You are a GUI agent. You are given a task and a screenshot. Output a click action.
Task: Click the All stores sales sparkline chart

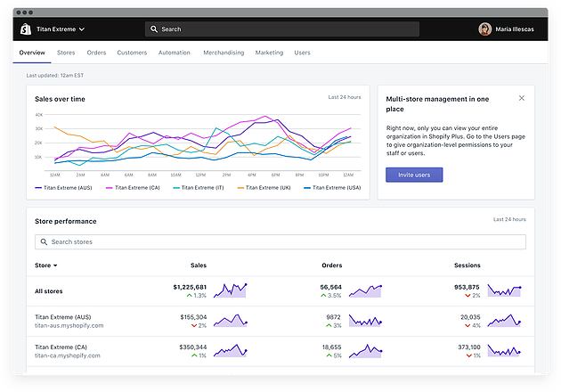coord(232,290)
